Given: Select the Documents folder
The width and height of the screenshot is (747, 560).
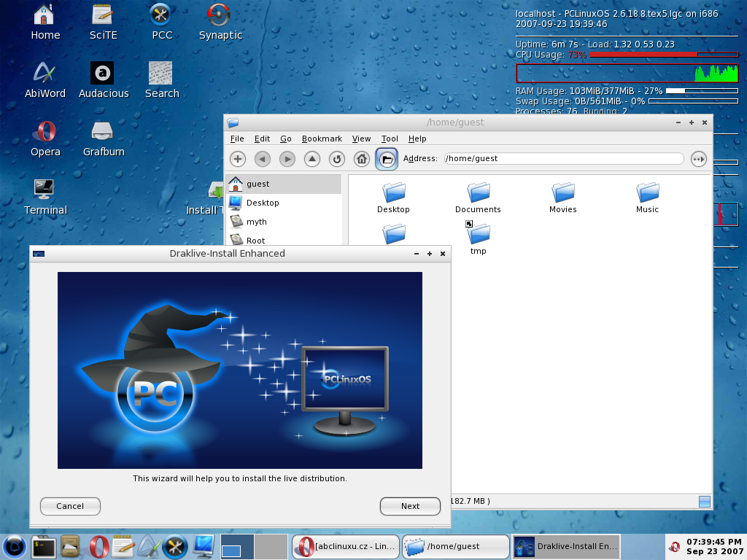Looking at the screenshot, I should point(478,198).
